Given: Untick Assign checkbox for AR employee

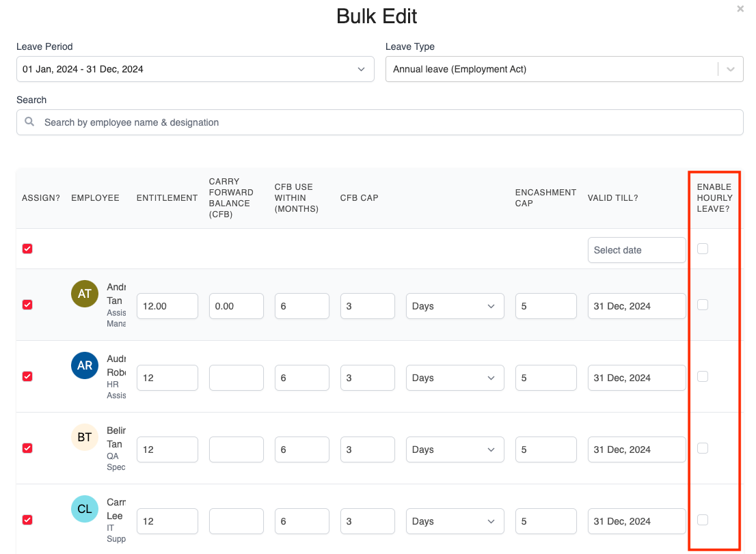Looking at the screenshot, I should point(27,376).
